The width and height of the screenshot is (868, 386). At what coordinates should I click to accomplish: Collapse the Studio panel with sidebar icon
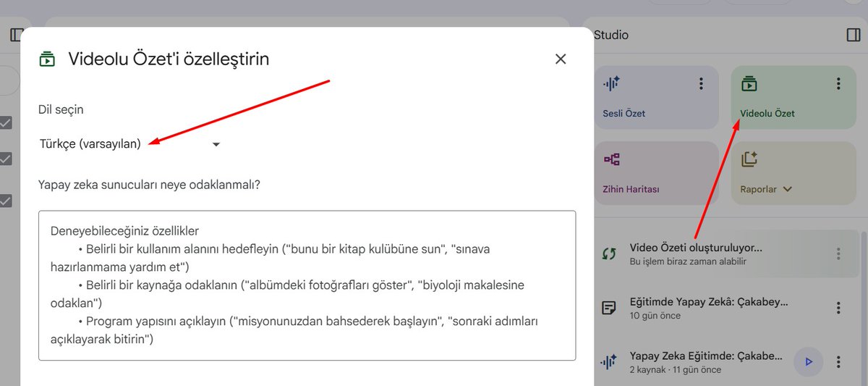point(853,35)
